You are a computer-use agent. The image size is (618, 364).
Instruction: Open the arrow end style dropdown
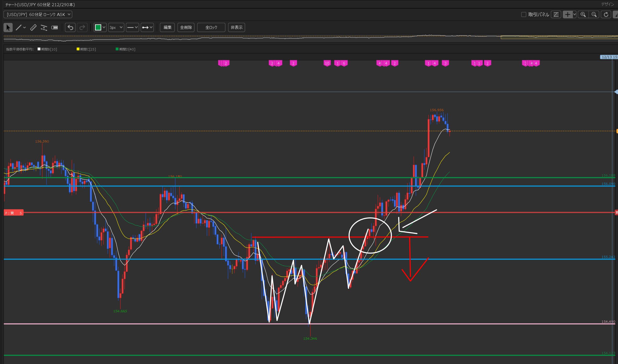[x=147, y=27]
